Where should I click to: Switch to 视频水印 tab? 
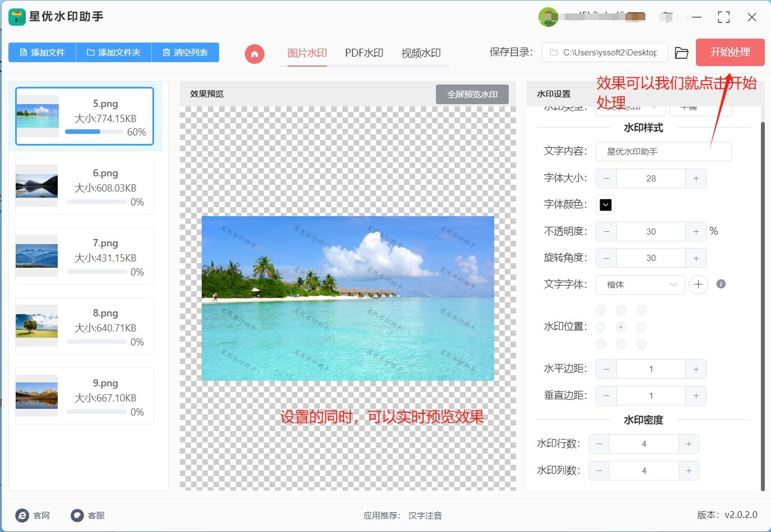[421, 53]
